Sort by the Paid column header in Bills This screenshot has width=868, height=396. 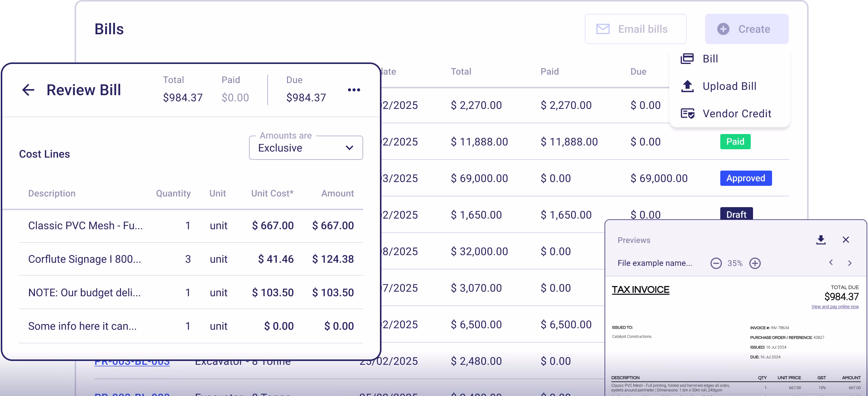click(x=549, y=72)
